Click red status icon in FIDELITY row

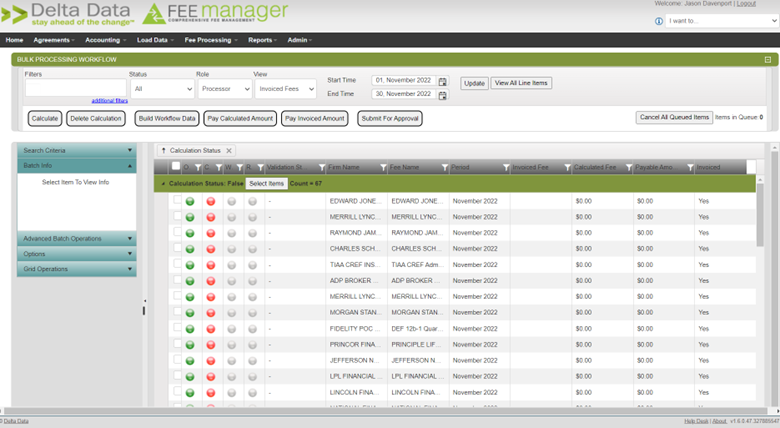[x=211, y=329]
